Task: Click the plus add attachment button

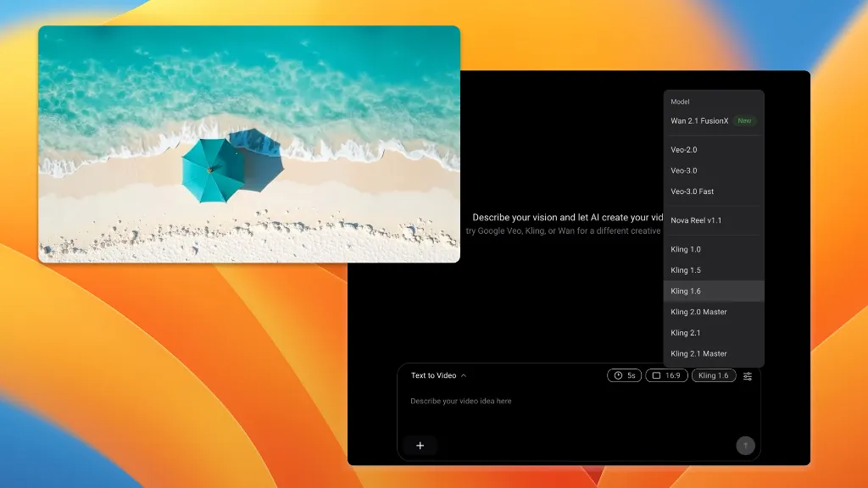Action: [420, 446]
